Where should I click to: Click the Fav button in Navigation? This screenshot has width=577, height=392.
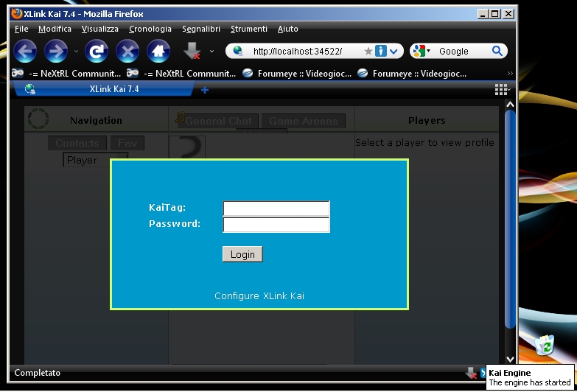127,143
